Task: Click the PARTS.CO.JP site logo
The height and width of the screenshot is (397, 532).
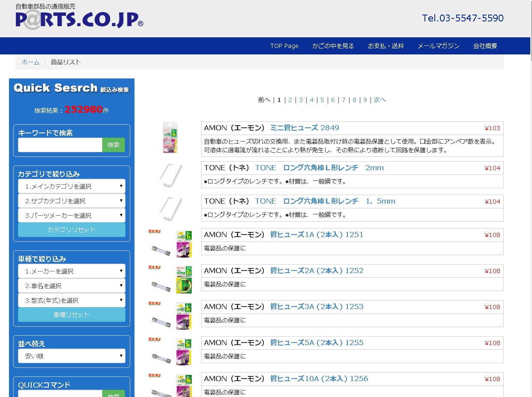Action: tap(79, 19)
